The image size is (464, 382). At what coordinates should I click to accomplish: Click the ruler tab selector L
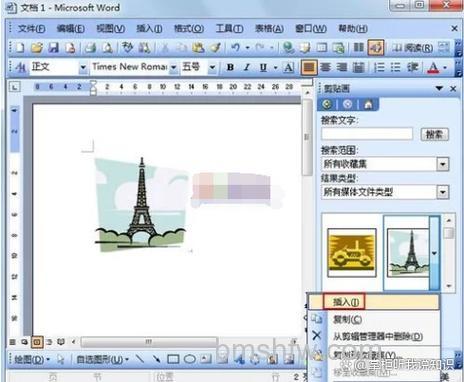(14, 87)
